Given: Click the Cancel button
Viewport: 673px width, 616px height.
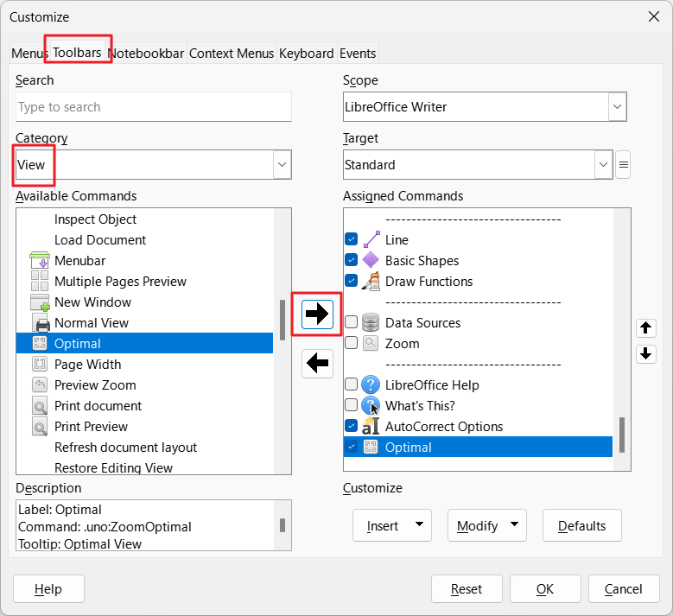Looking at the screenshot, I should 624,589.
